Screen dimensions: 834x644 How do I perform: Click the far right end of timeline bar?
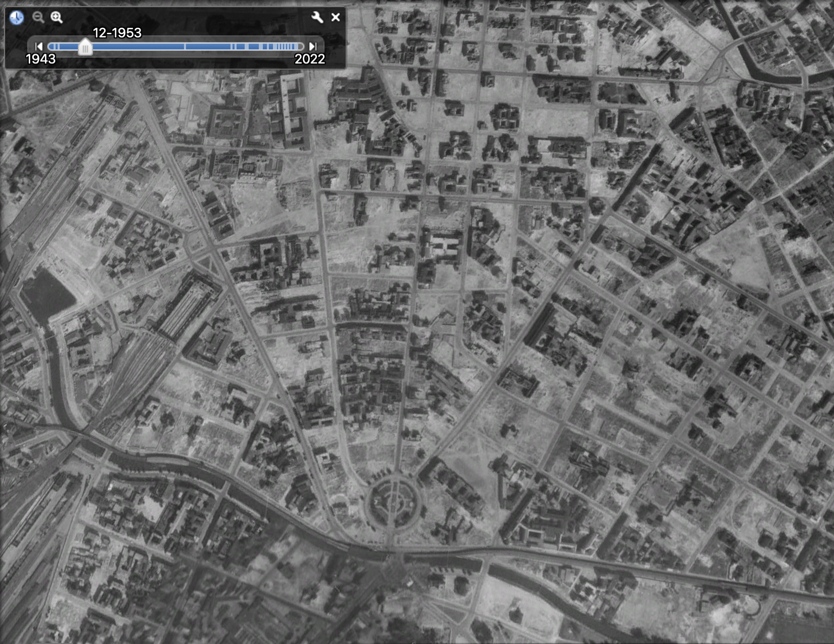(302, 47)
